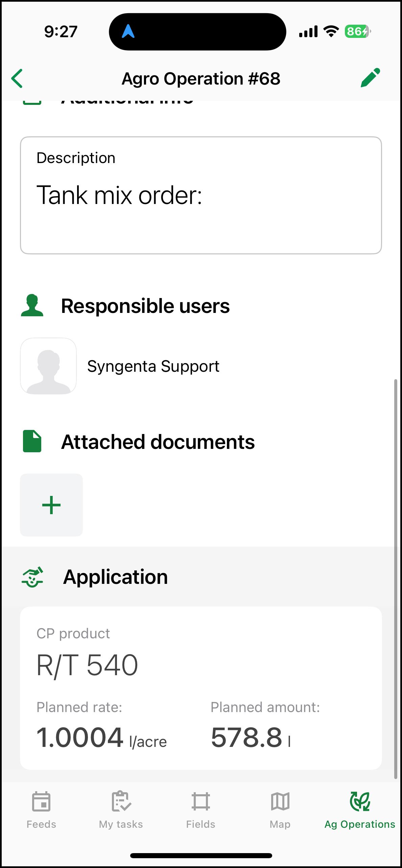Tap the Responsible users person icon
Screen dimensions: 402x868
pos(32,305)
